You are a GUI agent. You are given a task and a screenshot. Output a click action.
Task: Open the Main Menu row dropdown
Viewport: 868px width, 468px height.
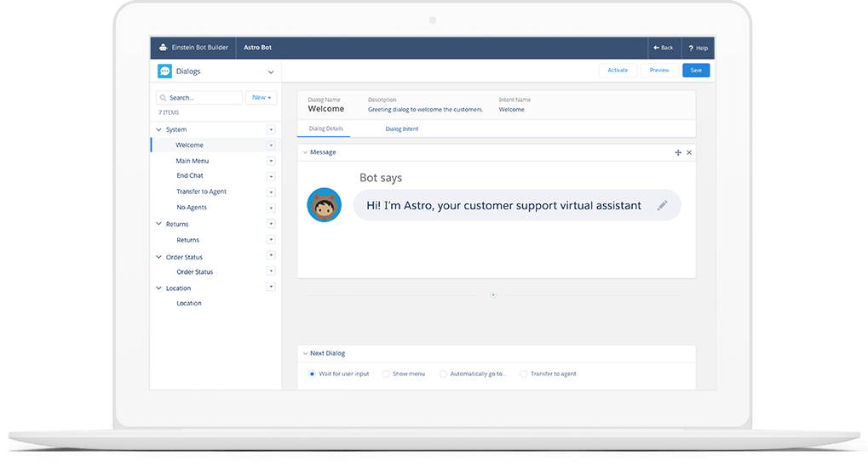(x=271, y=161)
